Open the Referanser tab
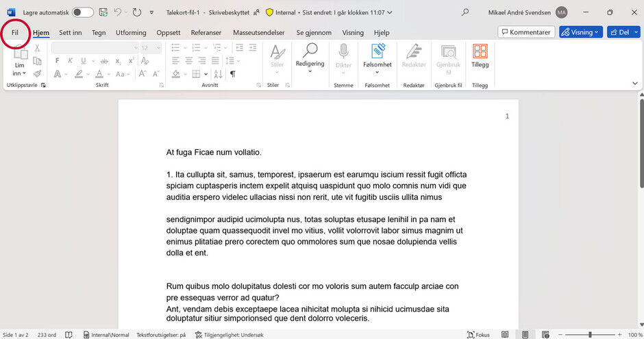 coord(206,32)
